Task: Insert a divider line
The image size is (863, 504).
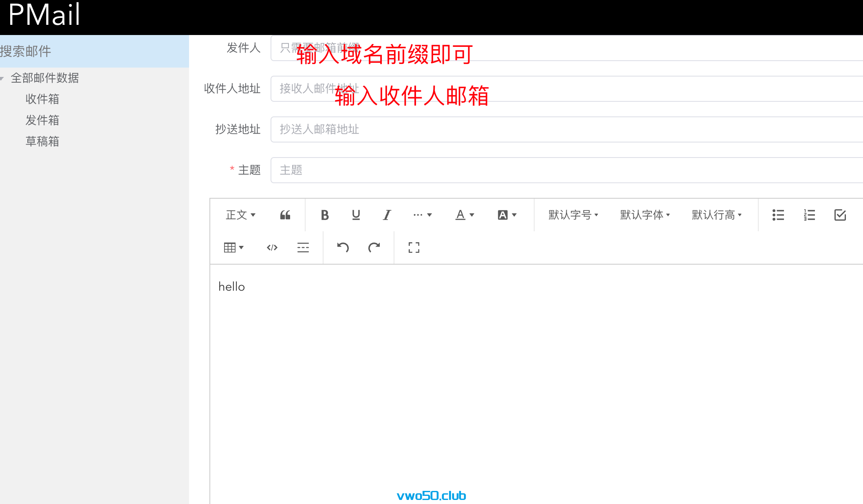Action: [303, 248]
